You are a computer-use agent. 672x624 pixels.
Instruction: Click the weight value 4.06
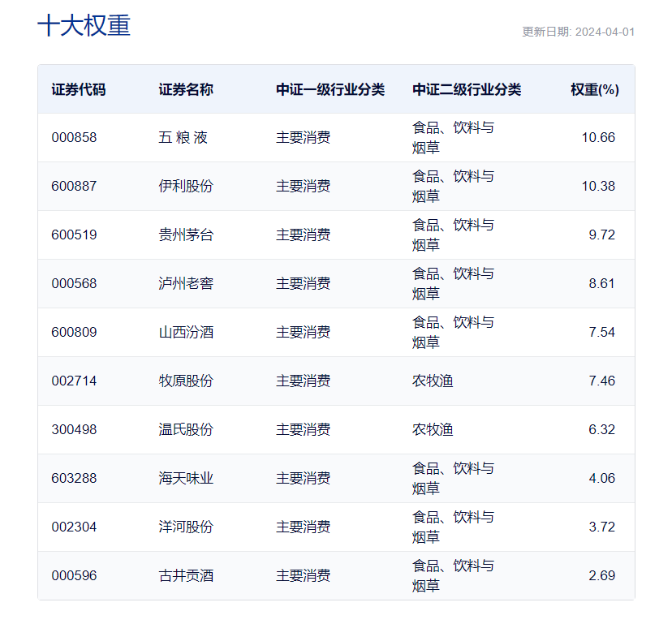click(601, 478)
